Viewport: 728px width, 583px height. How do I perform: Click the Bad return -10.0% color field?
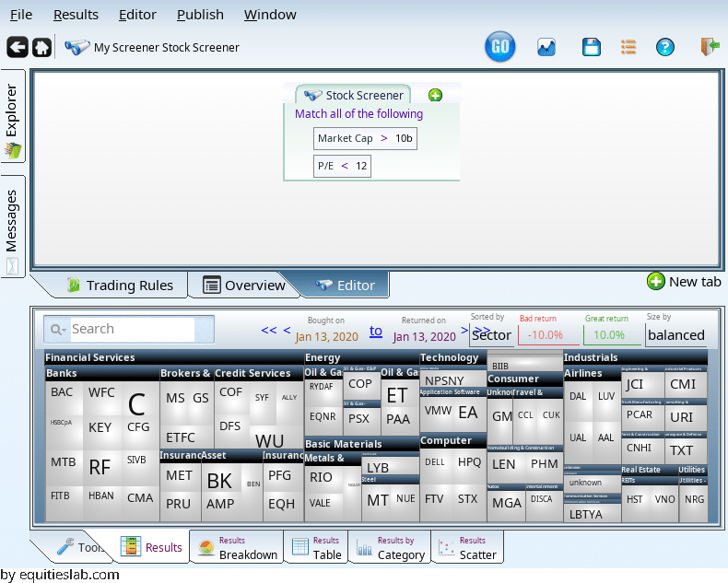point(547,335)
